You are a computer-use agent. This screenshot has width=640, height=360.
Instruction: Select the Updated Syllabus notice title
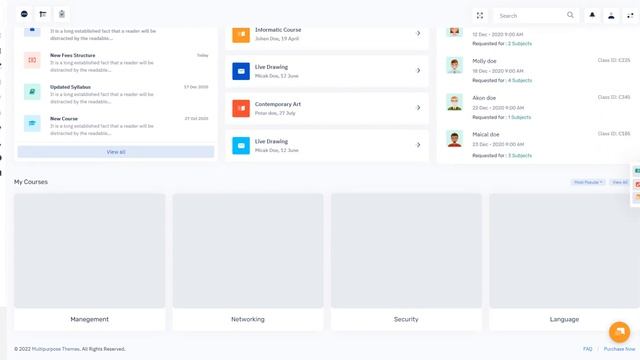coord(70,87)
